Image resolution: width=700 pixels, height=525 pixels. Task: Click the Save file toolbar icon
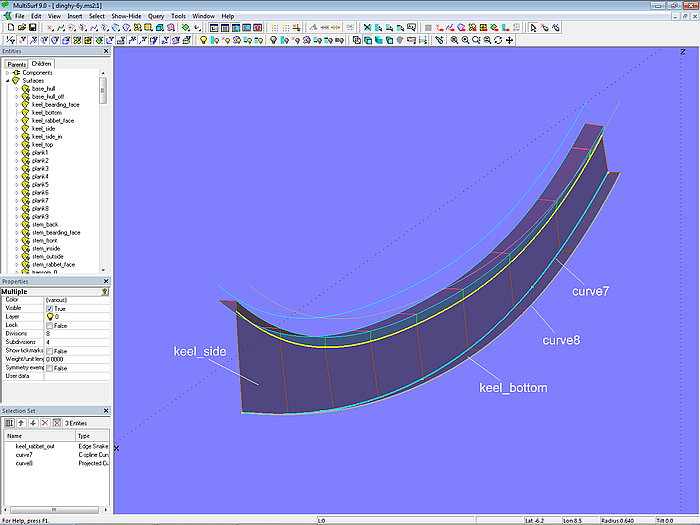pyautogui.click(x=32, y=28)
